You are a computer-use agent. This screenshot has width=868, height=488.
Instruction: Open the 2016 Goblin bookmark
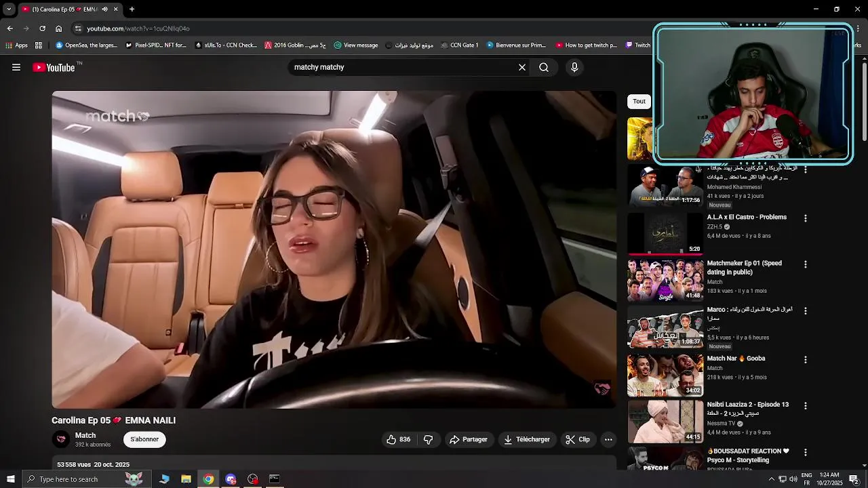[295, 45]
